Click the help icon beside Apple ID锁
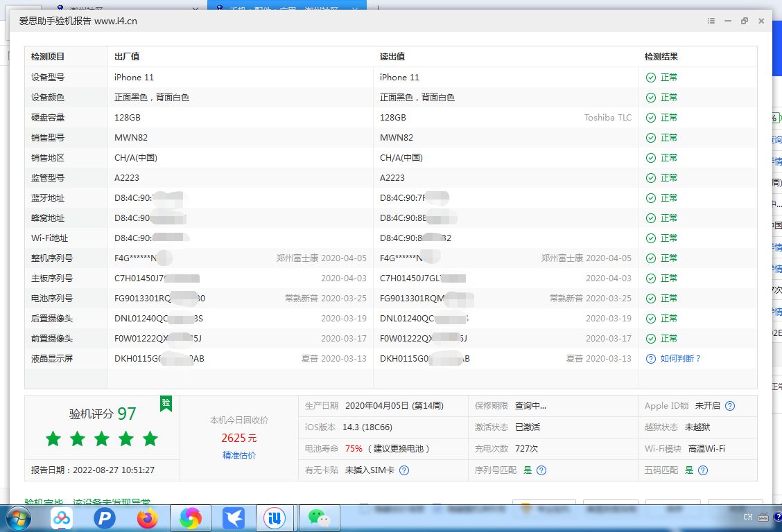This screenshot has height=532, width=782. [x=730, y=406]
